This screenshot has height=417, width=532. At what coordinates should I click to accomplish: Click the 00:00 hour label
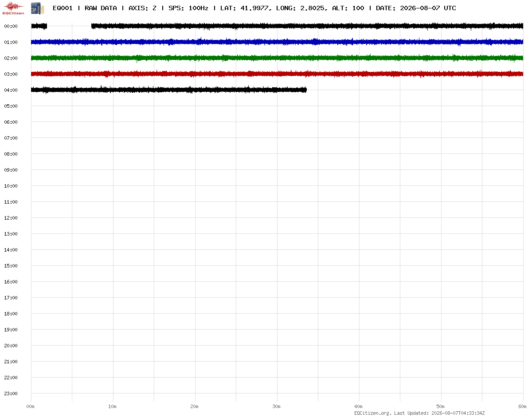[x=11, y=26]
